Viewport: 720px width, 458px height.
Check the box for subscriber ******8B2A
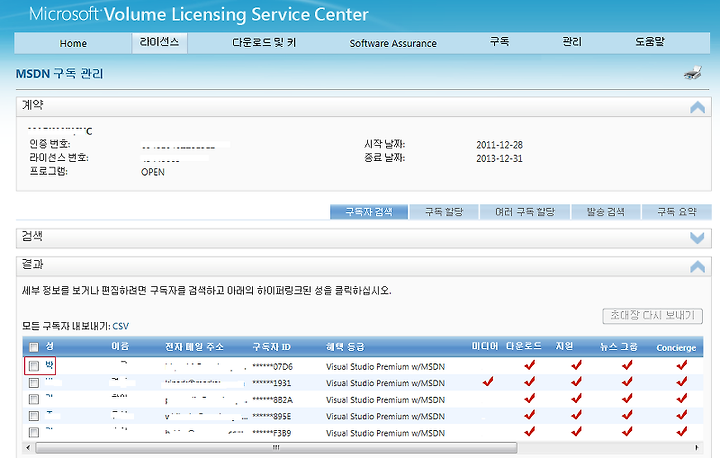[34, 399]
